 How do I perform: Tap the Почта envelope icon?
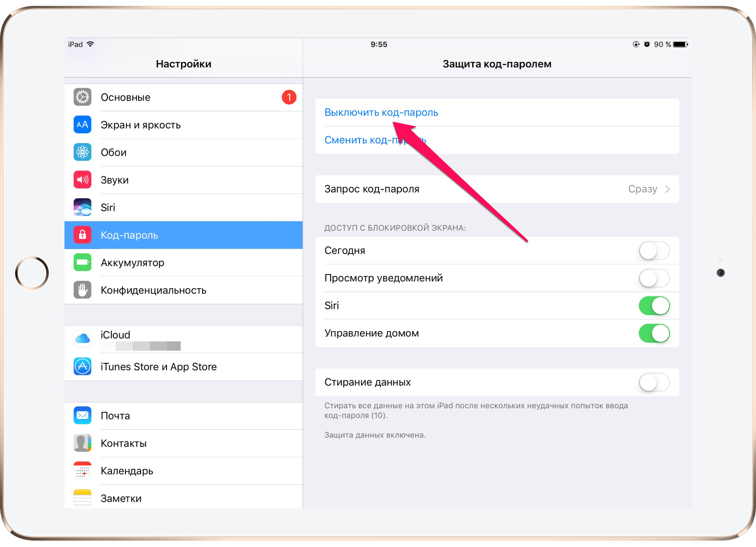point(83,416)
